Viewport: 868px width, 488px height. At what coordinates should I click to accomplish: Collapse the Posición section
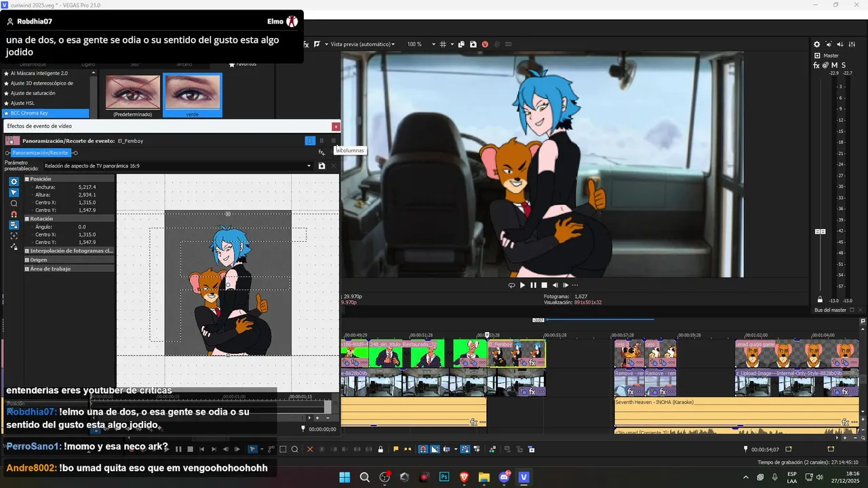click(x=27, y=179)
